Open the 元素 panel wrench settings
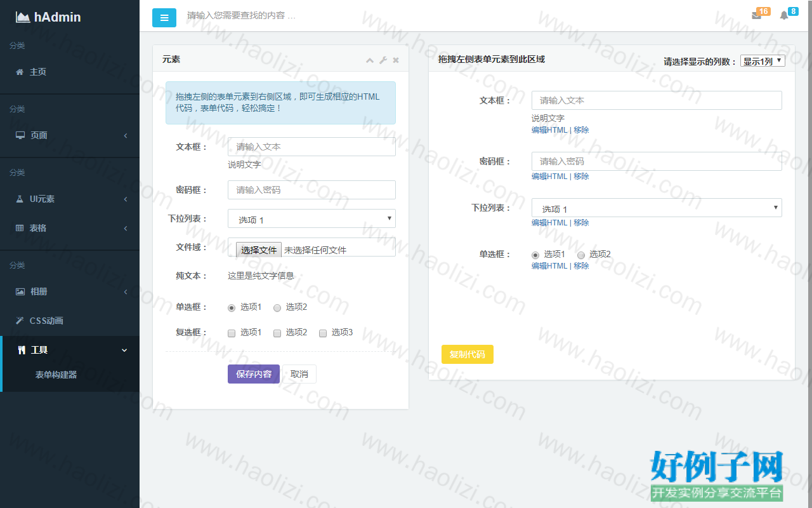812x508 pixels. [383, 60]
